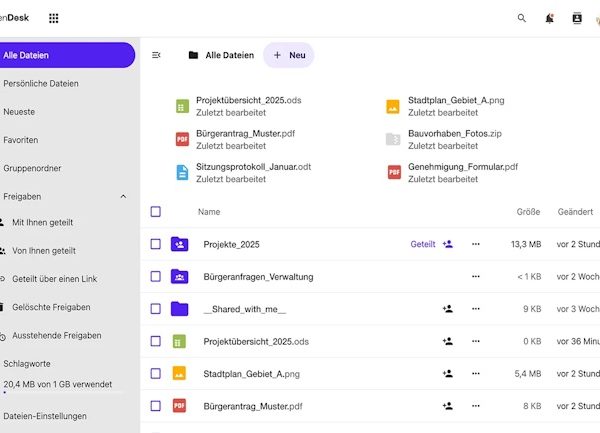Open the notifications bell
This screenshot has height=433, width=600.
click(x=549, y=18)
